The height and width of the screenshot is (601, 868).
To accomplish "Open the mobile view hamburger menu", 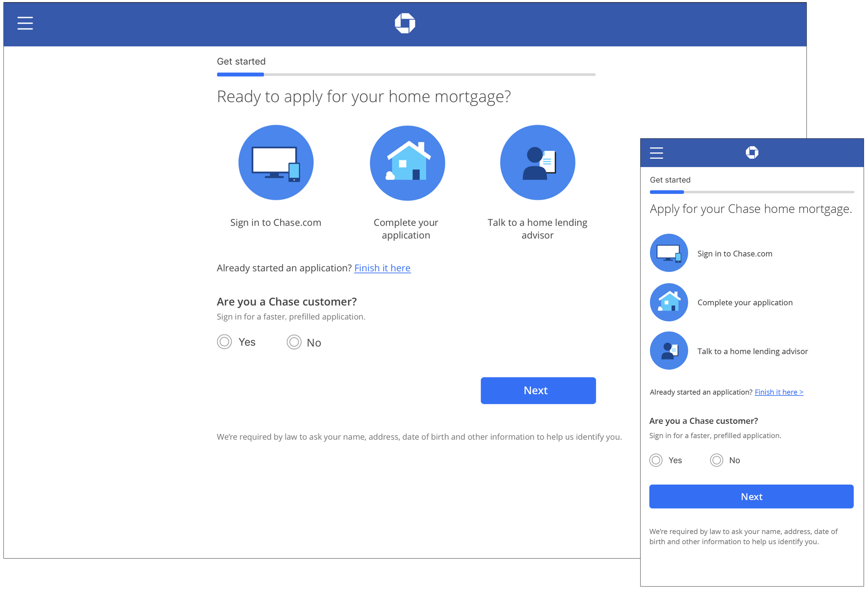I will 656,153.
